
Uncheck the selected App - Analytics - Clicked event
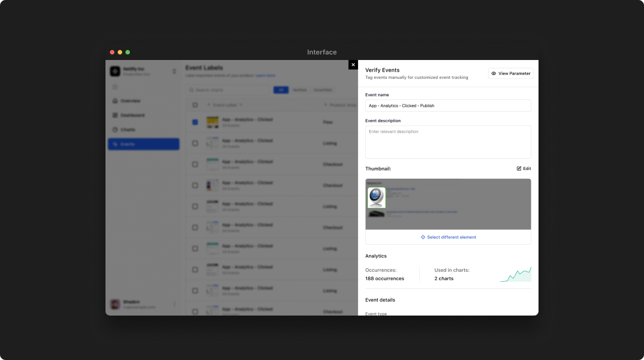(195, 122)
